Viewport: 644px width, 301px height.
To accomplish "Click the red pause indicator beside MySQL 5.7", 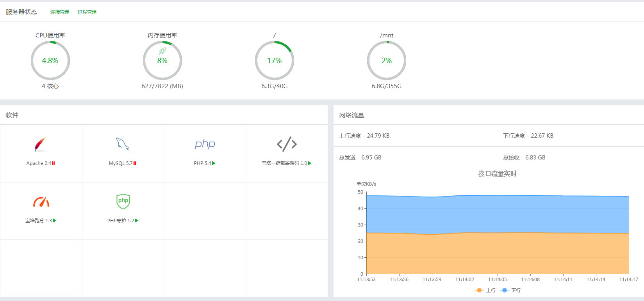I will tap(135, 163).
